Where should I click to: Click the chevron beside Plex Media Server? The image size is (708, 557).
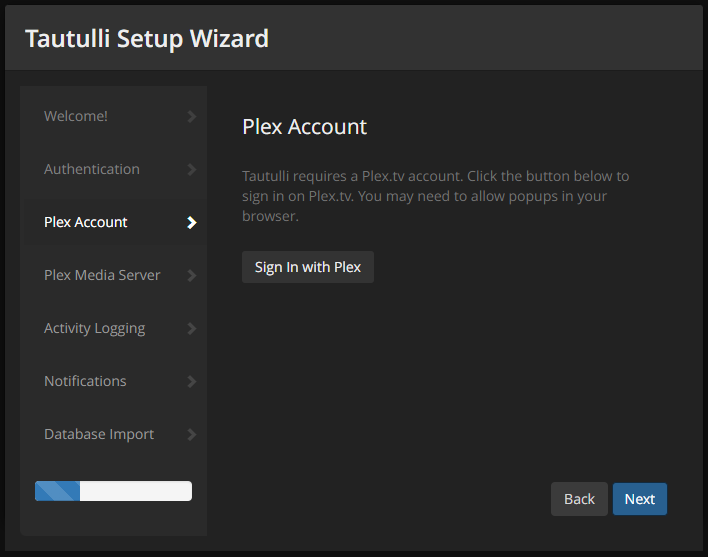tap(192, 275)
